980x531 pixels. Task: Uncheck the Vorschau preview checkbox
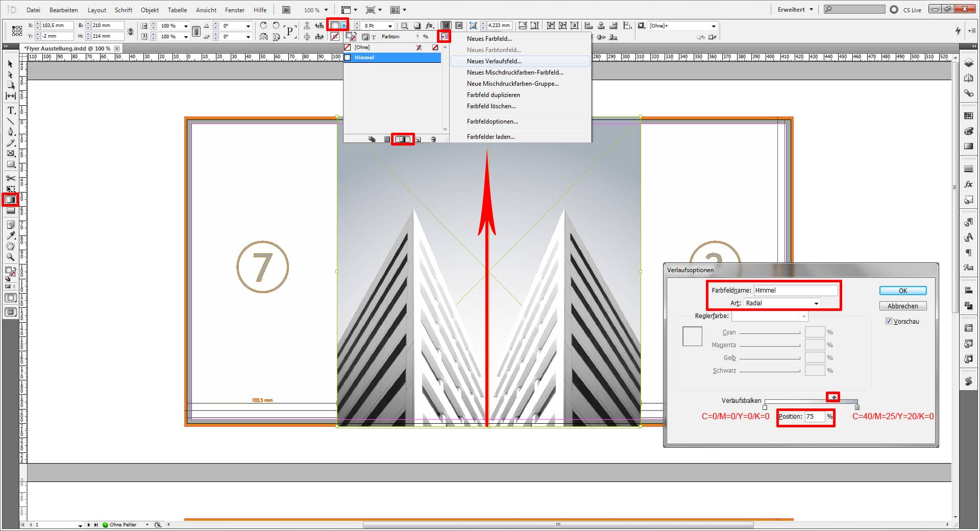point(889,321)
